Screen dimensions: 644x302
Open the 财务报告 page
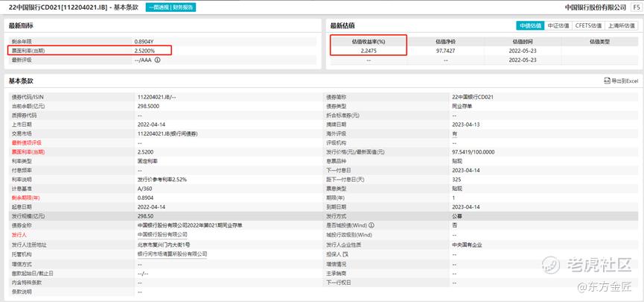tap(182, 7)
